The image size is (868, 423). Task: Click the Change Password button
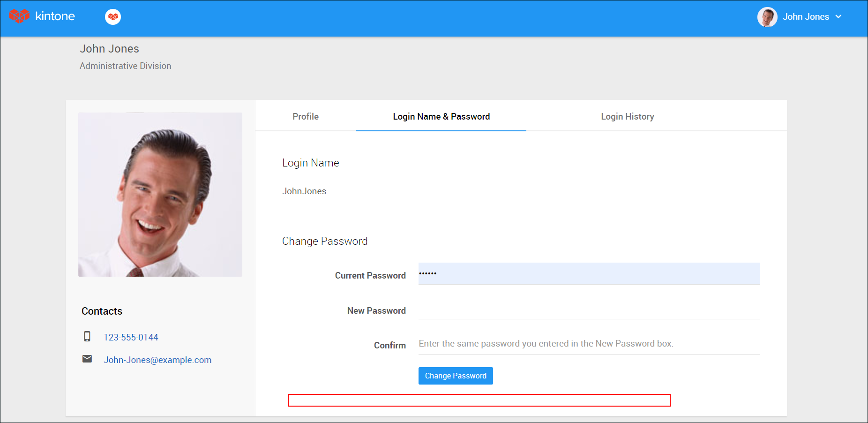(x=455, y=375)
